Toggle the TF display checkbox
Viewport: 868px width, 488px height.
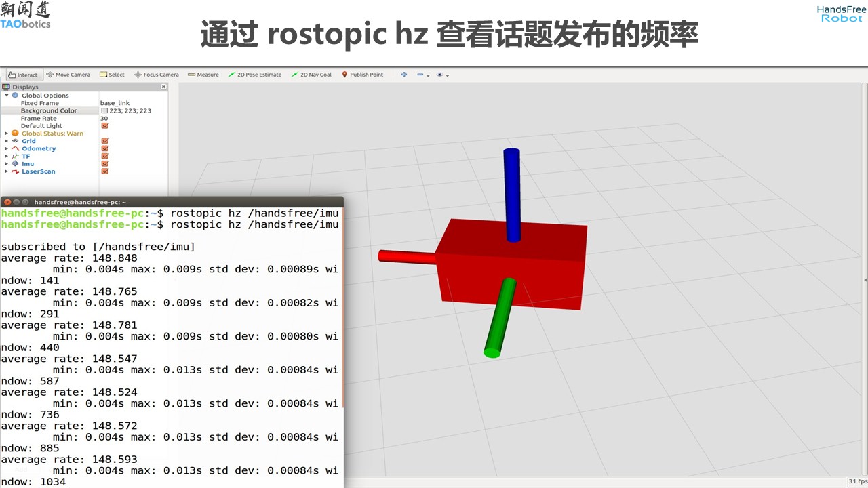coord(105,156)
